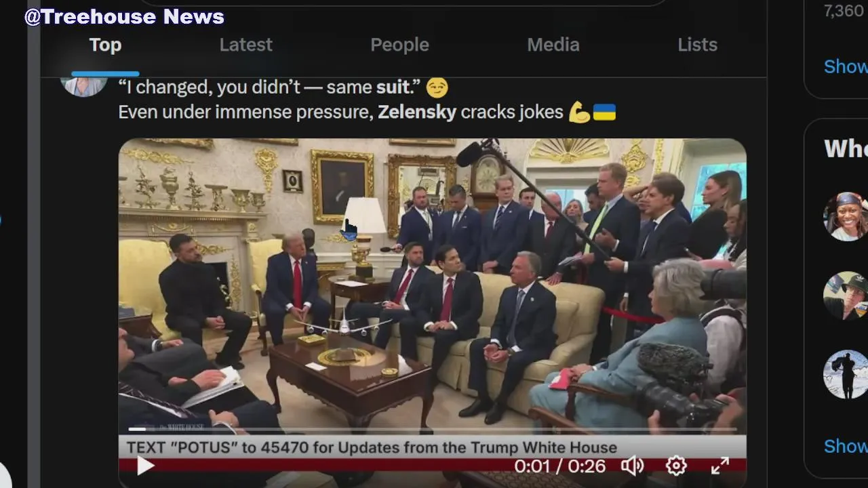
Task: Mute the video with the speaker icon
Action: tap(633, 466)
